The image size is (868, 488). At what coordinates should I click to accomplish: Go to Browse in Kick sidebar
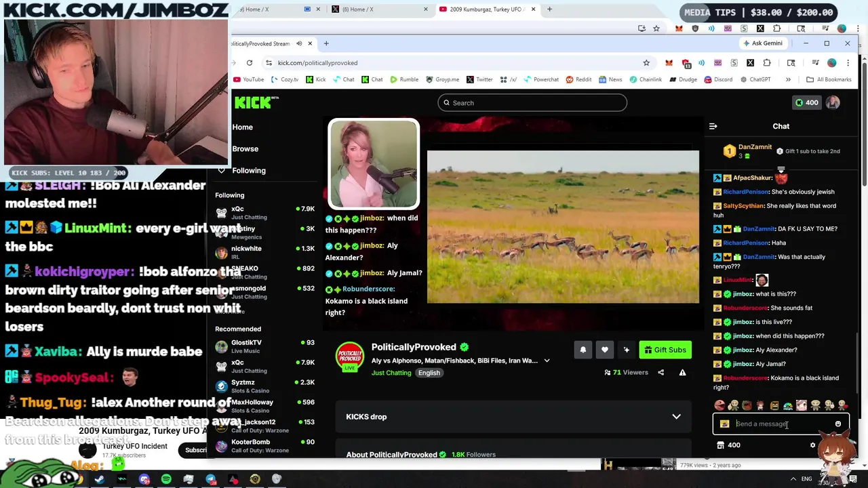pos(245,148)
